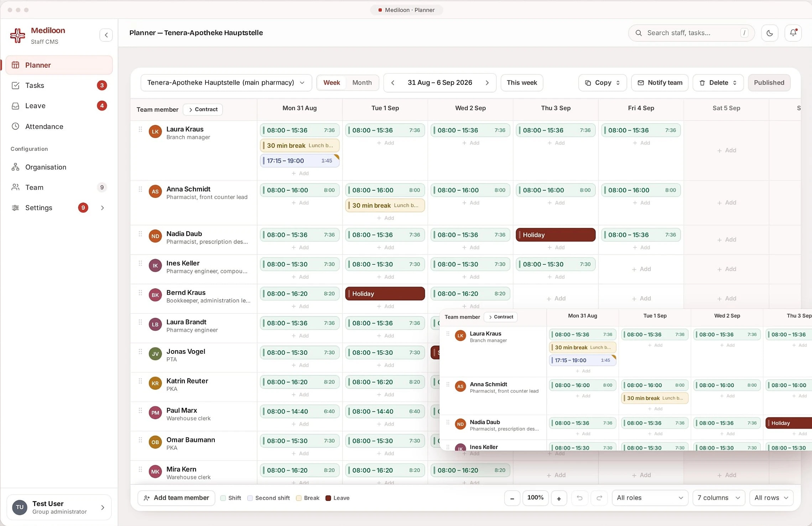Open Nadia Daub's Thursday Holiday block
Screen dimensions: 812x526
point(556,235)
